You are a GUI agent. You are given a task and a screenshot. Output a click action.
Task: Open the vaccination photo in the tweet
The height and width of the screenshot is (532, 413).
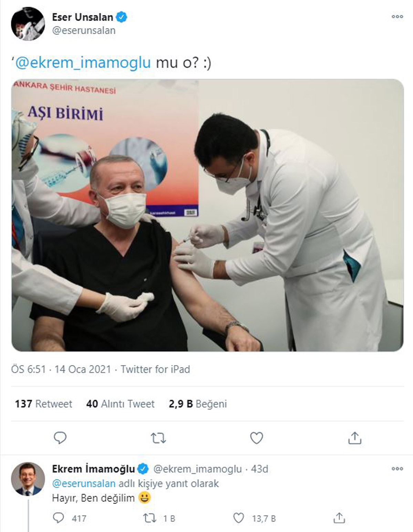tap(207, 215)
